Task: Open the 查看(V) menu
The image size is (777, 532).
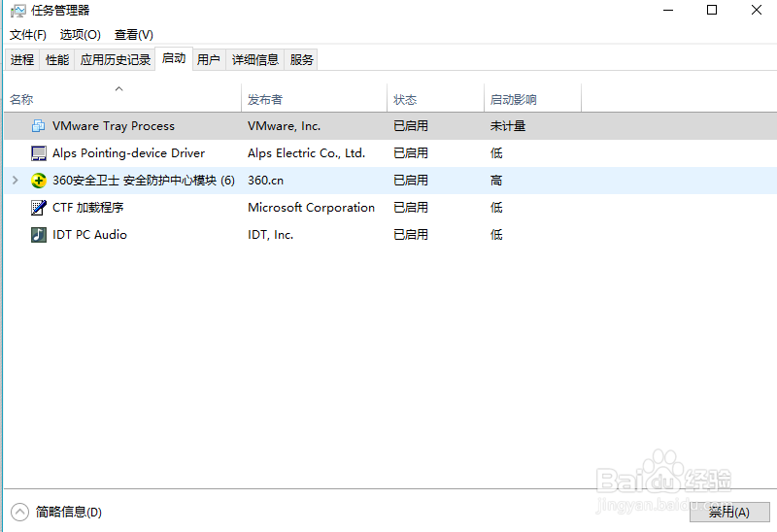Action: [x=134, y=35]
